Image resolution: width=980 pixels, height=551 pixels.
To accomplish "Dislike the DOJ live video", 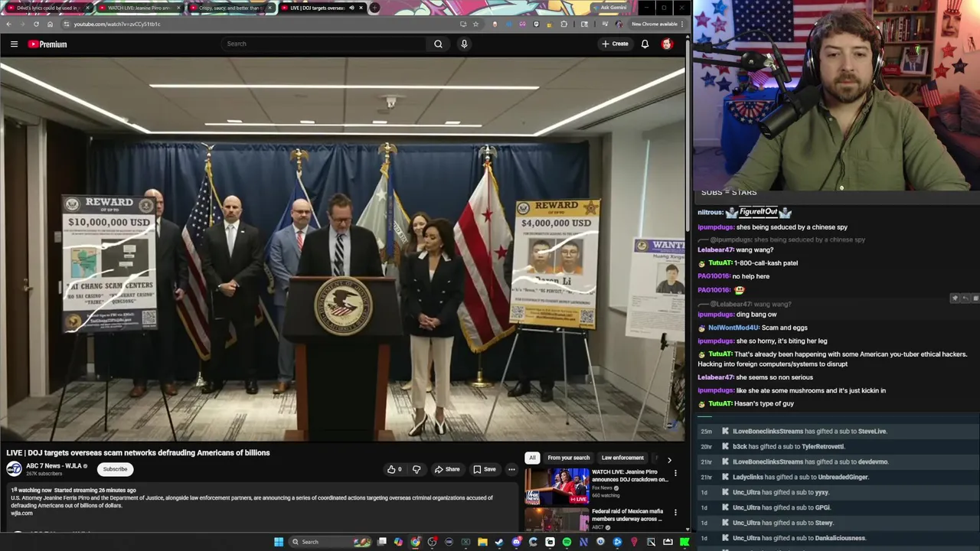I will pyautogui.click(x=416, y=469).
